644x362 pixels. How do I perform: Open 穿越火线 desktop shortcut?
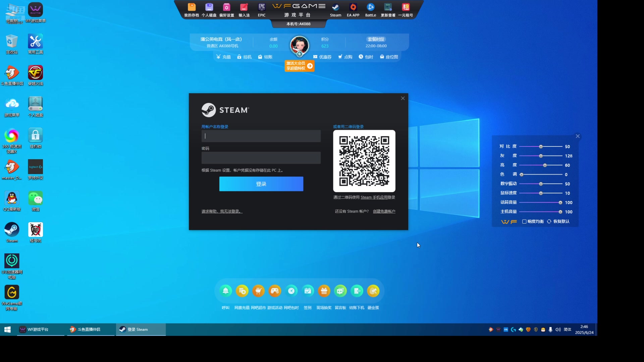tap(36, 75)
